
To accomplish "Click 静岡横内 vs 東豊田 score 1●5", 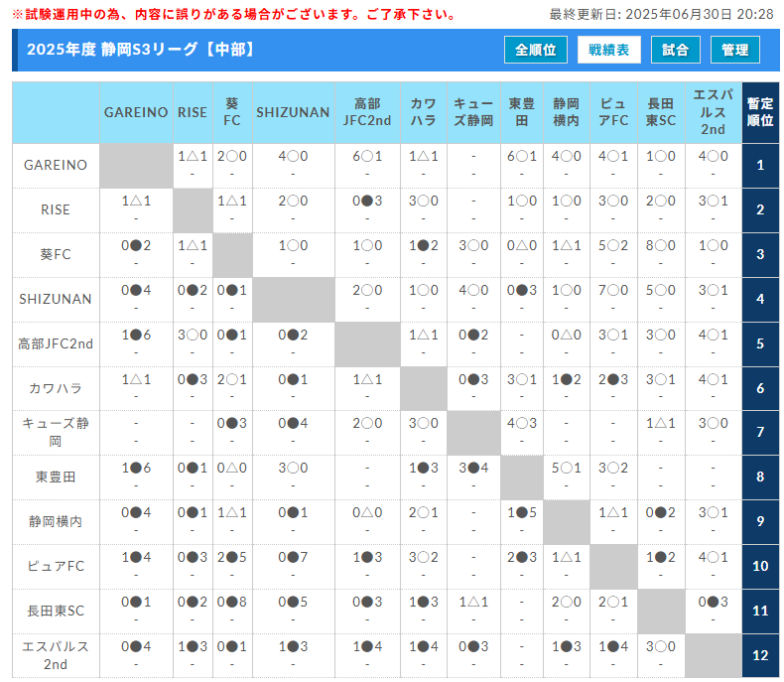I will [521, 512].
